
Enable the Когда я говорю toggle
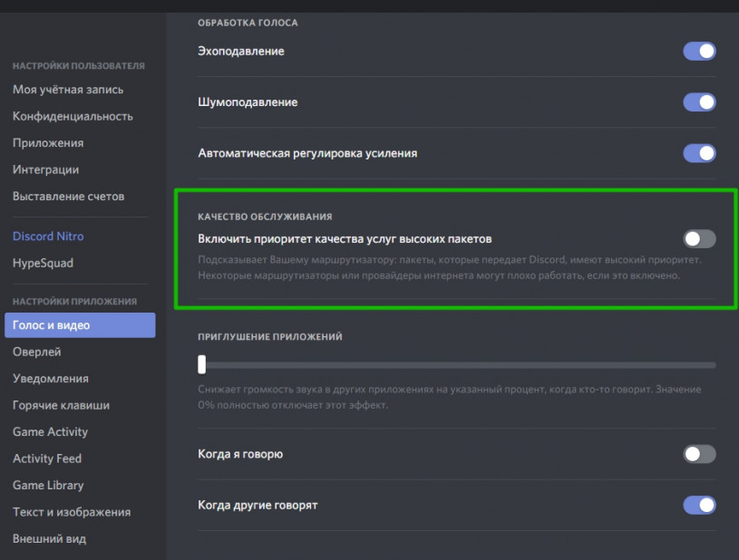[699, 454]
